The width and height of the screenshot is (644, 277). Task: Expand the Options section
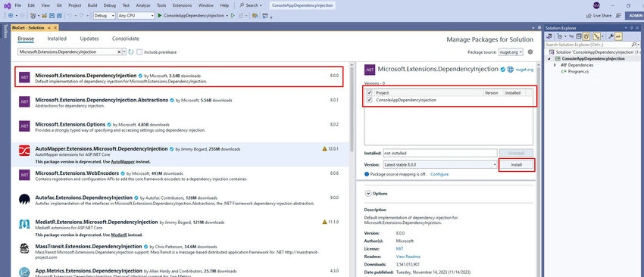click(x=368, y=193)
